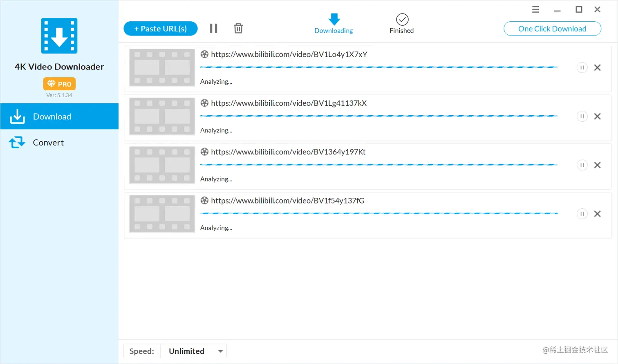Click the BV1364y197Kt URL text
This screenshot has height=364, width=618.
[x=288, y=152]
